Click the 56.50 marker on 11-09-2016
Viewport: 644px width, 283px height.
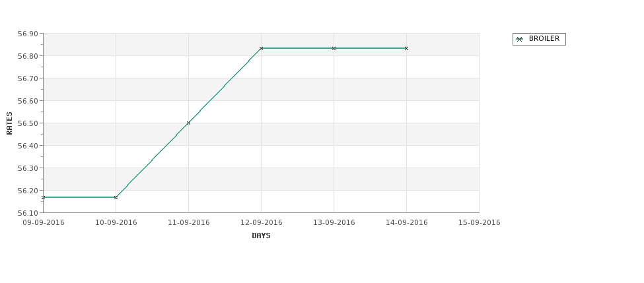pos(188,123)
